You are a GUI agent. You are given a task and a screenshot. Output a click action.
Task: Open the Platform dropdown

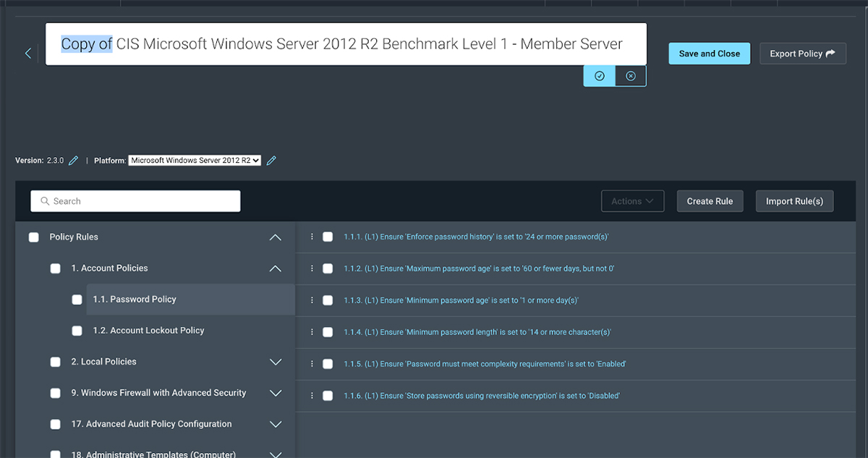coord(195,161)
